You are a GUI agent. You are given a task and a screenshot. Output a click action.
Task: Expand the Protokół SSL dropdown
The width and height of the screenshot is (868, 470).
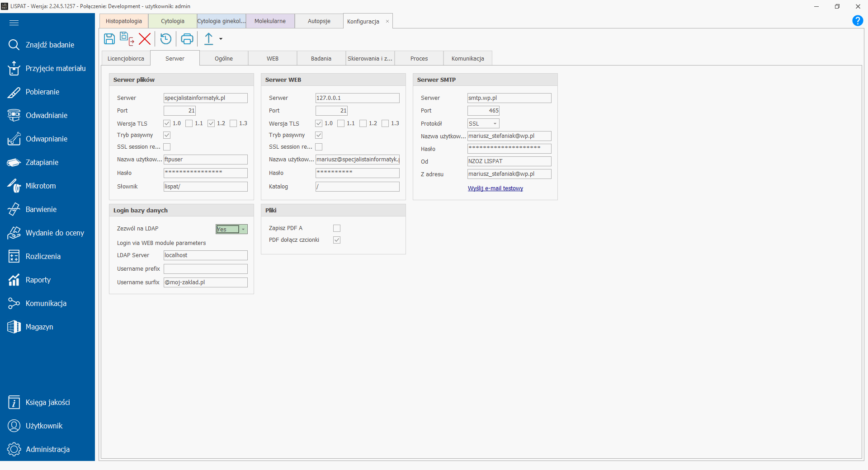point(495,123)
